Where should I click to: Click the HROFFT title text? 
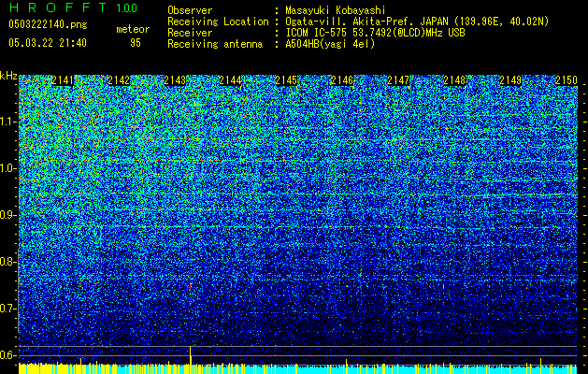(x=58, y=8)
